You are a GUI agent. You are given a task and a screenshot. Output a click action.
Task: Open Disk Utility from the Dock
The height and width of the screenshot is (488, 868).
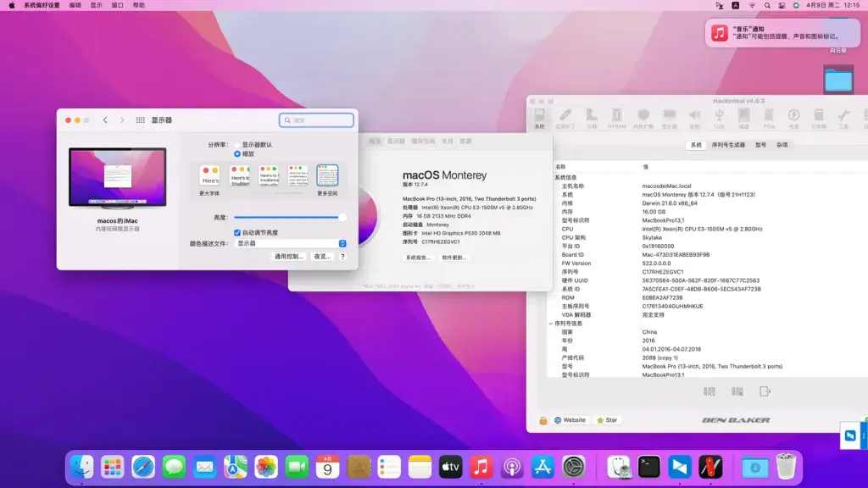pyautogui.click(x=618, y=468)
